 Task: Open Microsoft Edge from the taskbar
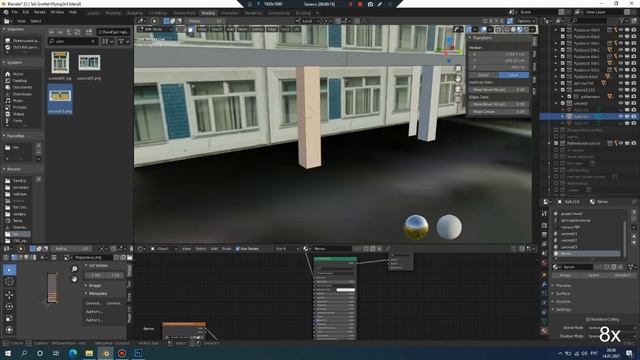[x=73, y=353]
